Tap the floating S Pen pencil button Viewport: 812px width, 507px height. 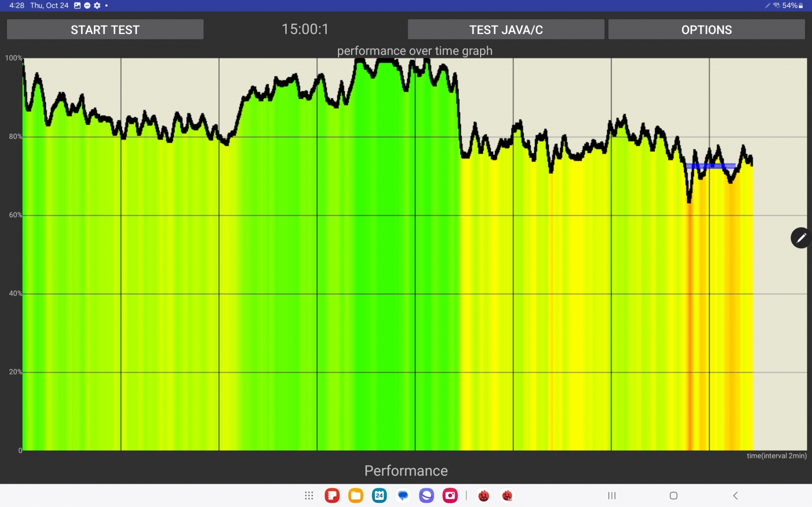point(800,238)
